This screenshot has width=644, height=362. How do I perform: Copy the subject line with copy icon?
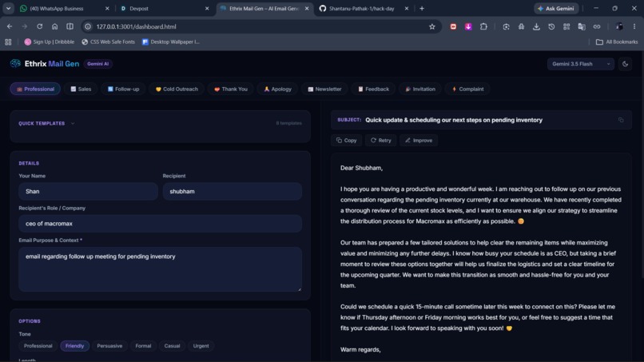[621, 120]
